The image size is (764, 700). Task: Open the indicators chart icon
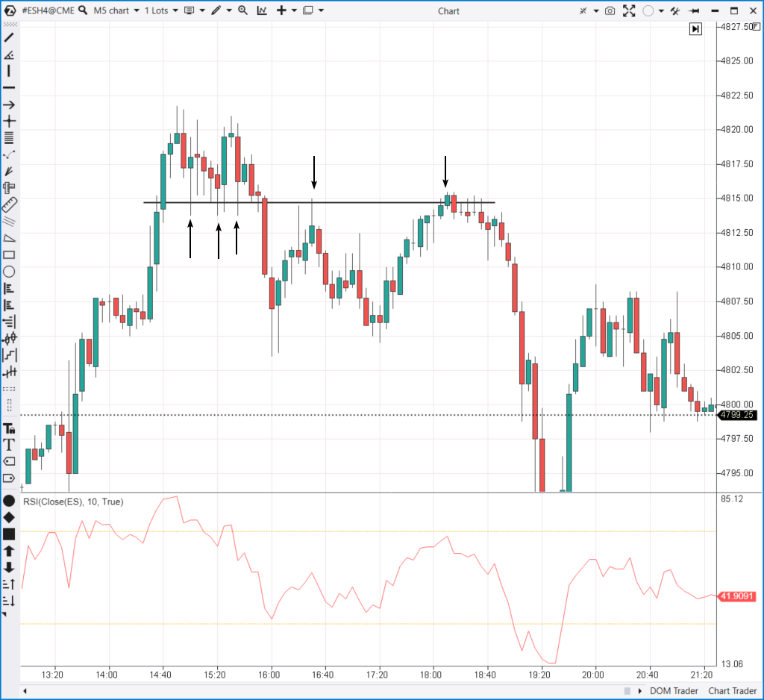(x=262, y=10)
